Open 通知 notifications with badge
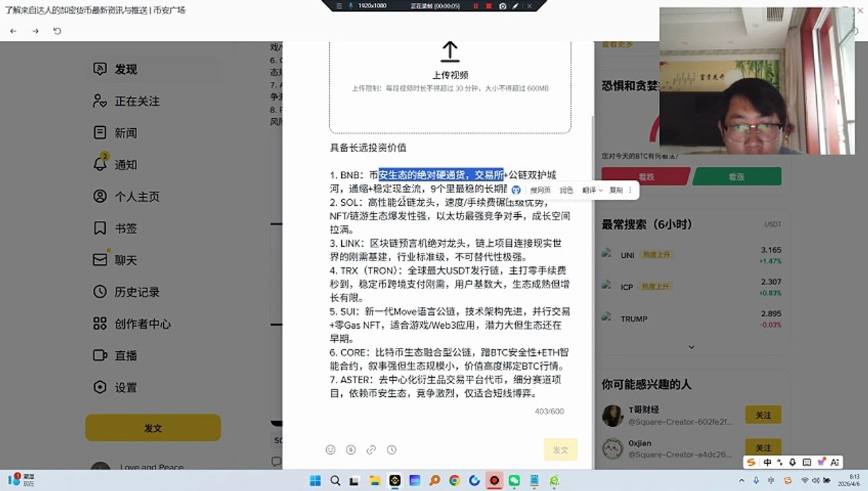Viewport: 868px width, 491px height. pyautogui.click(x=115, y=164)
